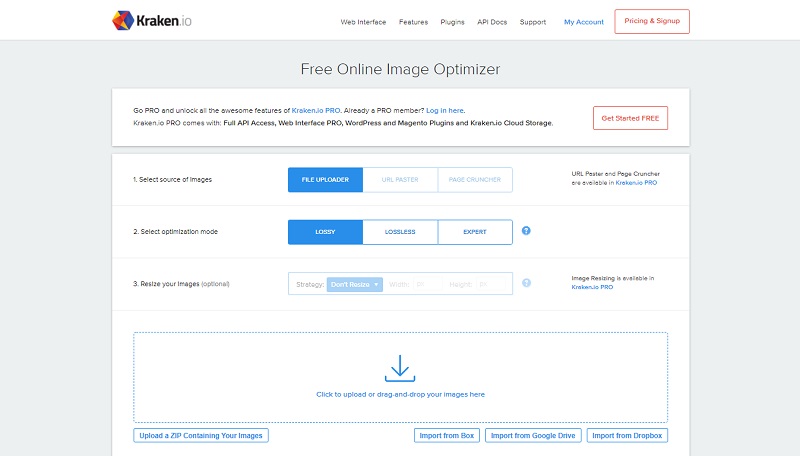
Task: Choose LOSSY optimization mode
Action: click(326, 232)
